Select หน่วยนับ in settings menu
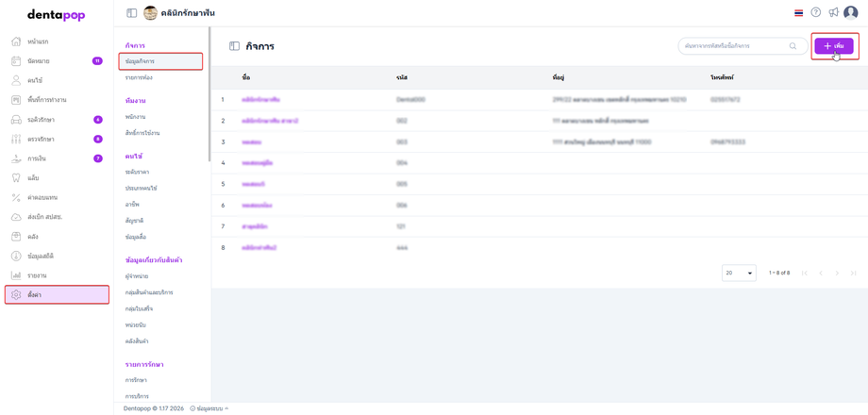The width and height of the screenshot is (868, 415). 136,324
